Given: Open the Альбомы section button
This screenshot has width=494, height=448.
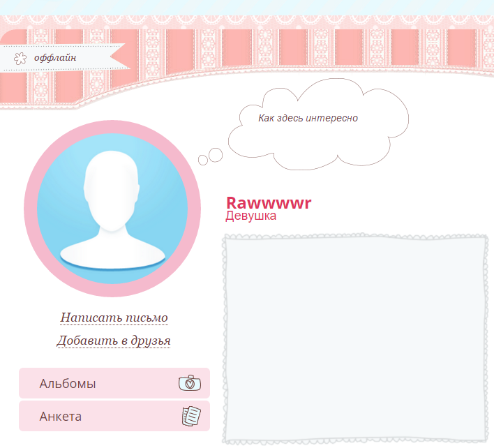Looking at the screenshot, I should [114, 383].
